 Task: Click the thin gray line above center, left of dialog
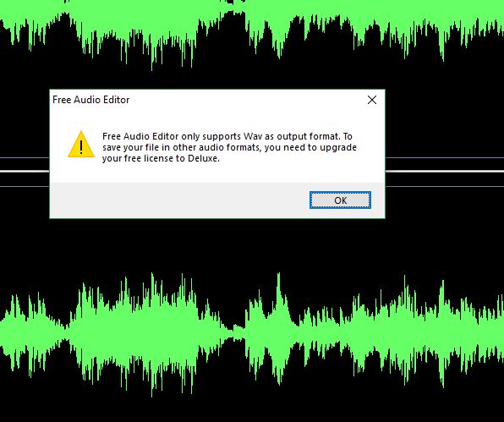tap(25, 157)
